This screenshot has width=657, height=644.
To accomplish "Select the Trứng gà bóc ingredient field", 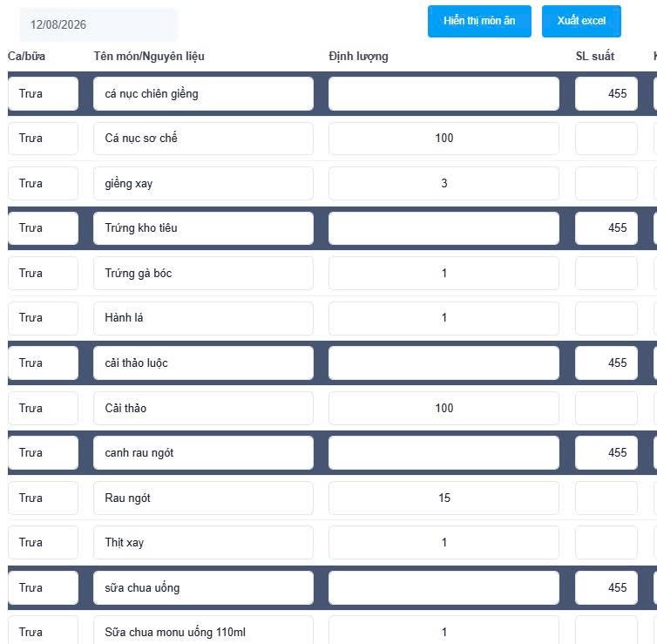I will click(x=203, y=273).
